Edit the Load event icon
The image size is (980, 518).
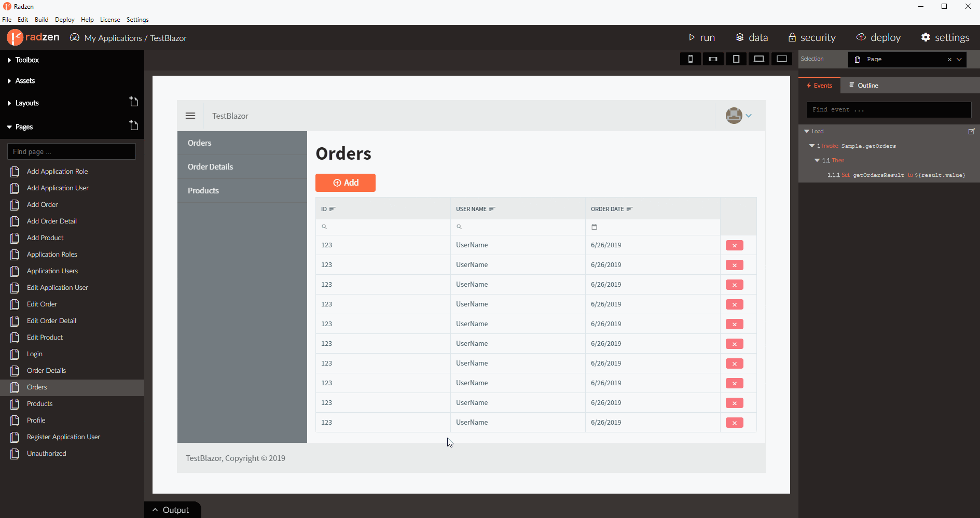coord(972,131)
